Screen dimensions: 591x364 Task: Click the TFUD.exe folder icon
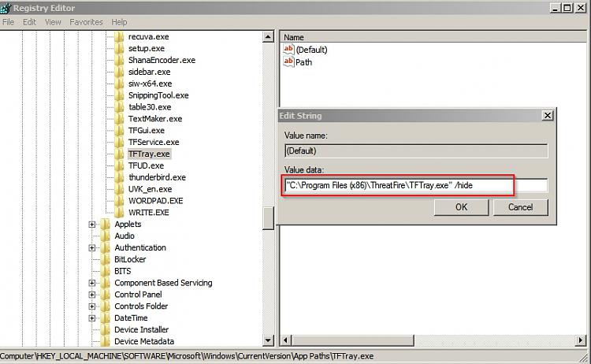[119, 165]
